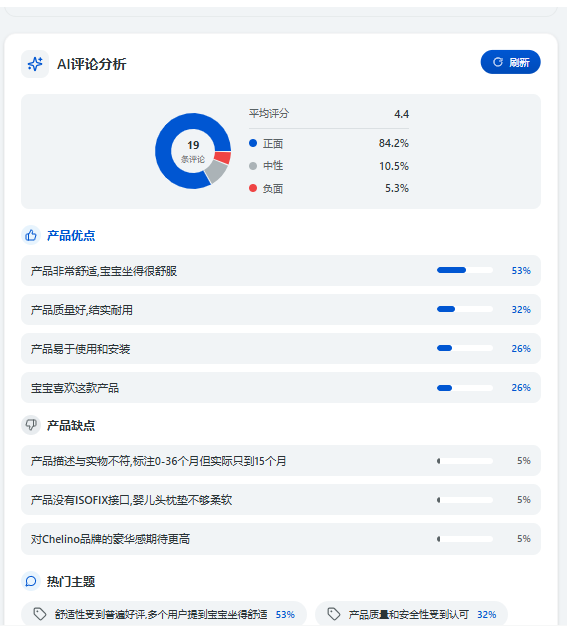This screenshot has height=627, width=567.
Task: Click the 53% progress bar in 产品优点
Action: pyautogui.click(x=465, y=270)
